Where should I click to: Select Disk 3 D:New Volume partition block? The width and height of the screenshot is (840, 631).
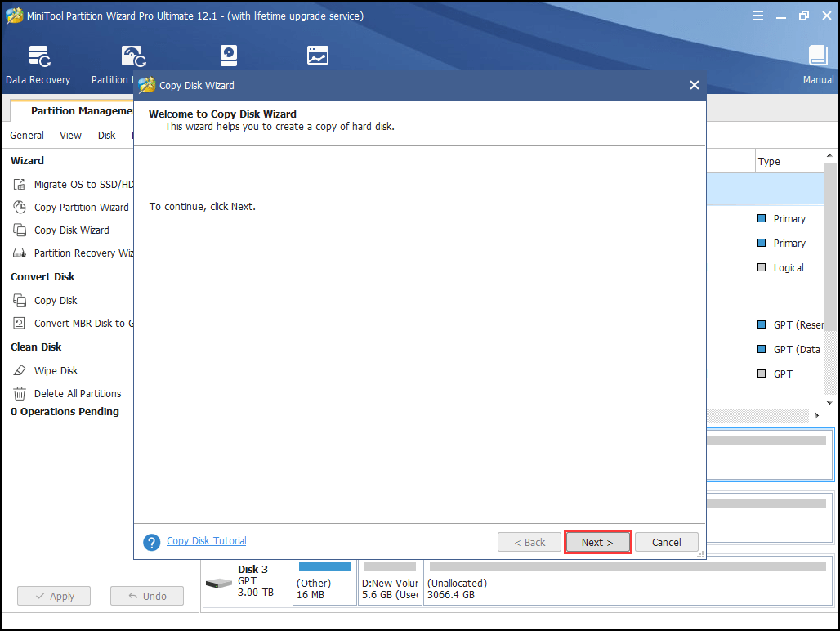tap(390, 582)
